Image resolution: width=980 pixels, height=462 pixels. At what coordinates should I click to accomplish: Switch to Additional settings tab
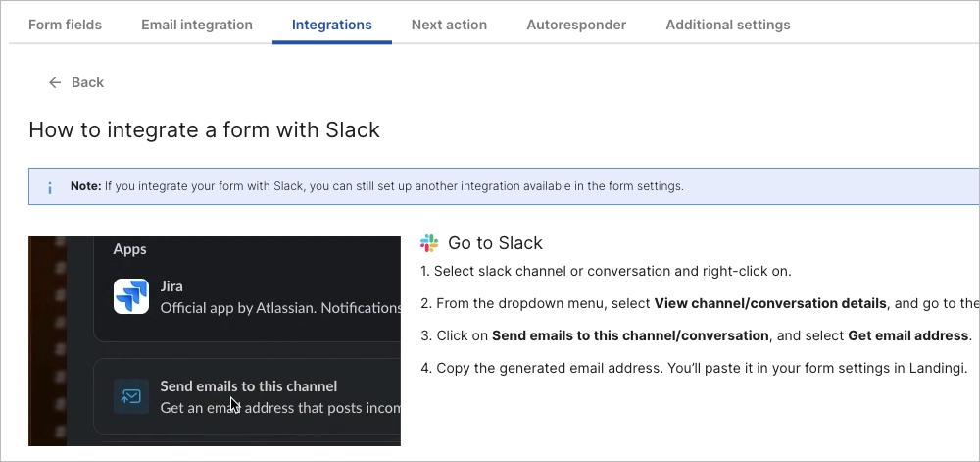[x=727, y=25]
